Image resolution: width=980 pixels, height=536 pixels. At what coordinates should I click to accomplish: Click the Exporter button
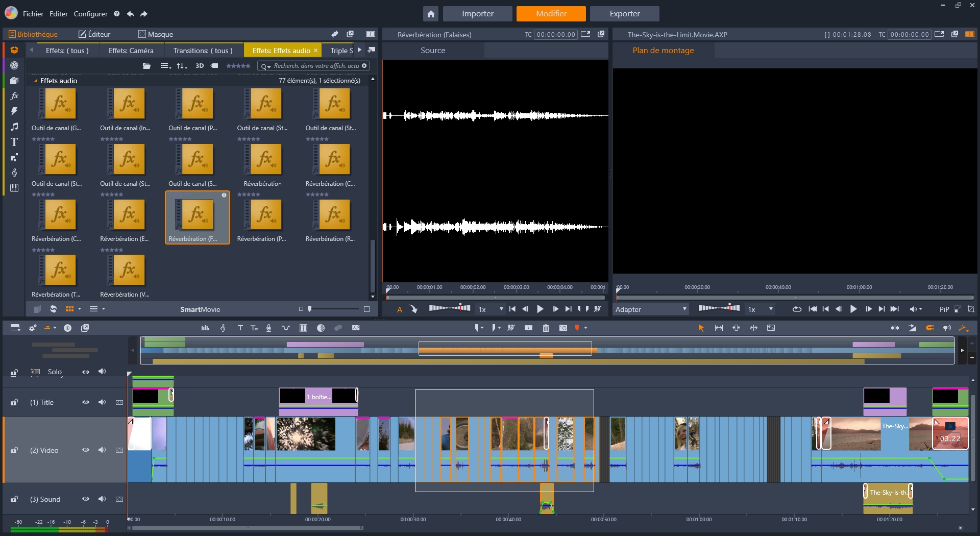tap(624, 14)
